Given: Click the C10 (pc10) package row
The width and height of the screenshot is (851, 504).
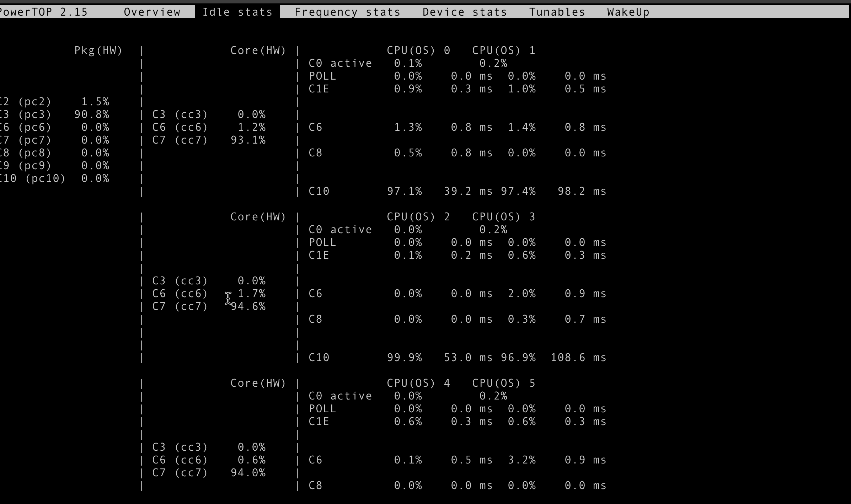Looking at the screenshot, I should (x=54, y=178).
